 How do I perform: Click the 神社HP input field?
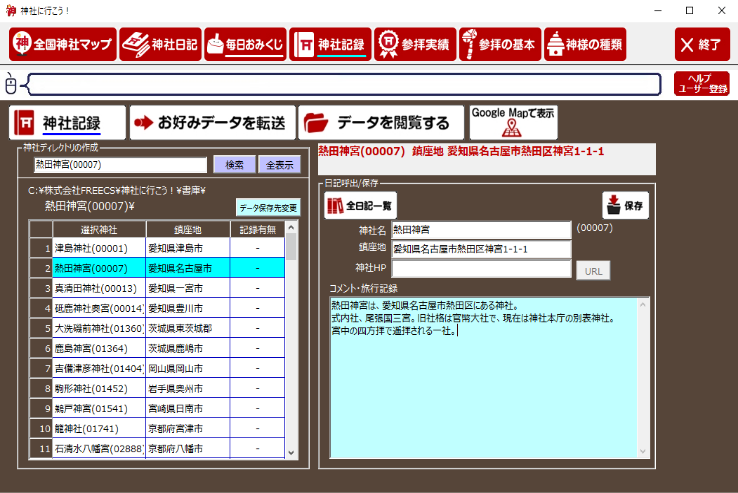tap(481, 268)
